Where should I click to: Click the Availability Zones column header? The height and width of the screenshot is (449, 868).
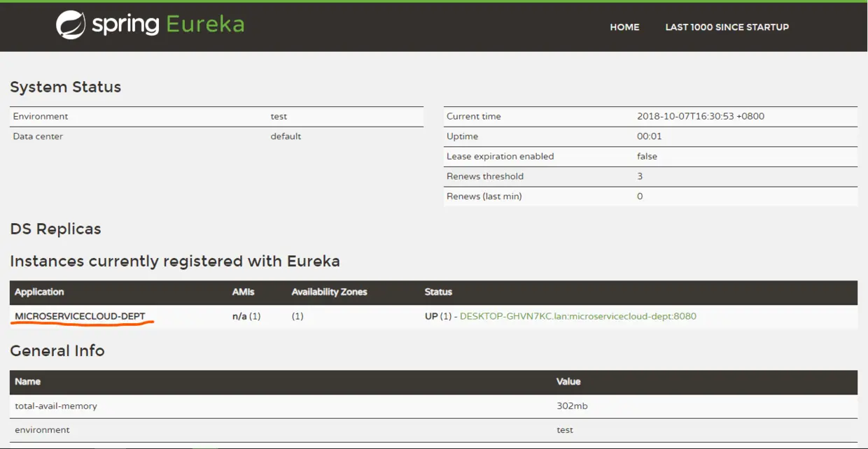(x=329, y=292)
